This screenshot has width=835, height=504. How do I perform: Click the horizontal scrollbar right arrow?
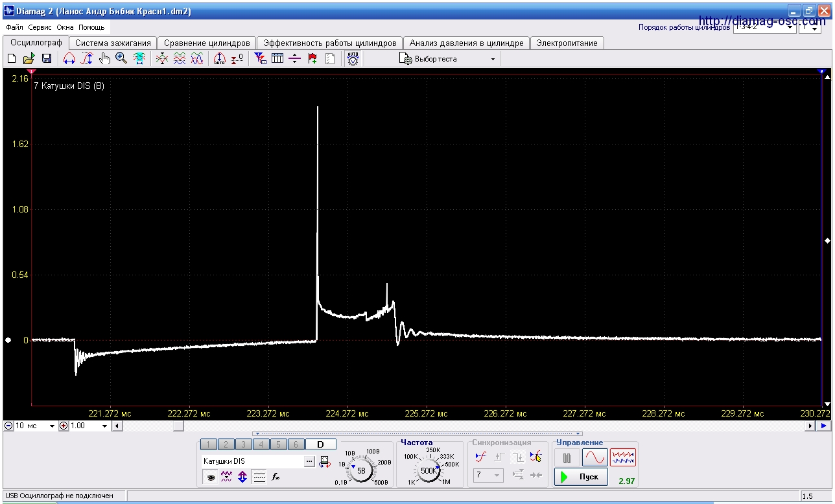tap(810, 426)
